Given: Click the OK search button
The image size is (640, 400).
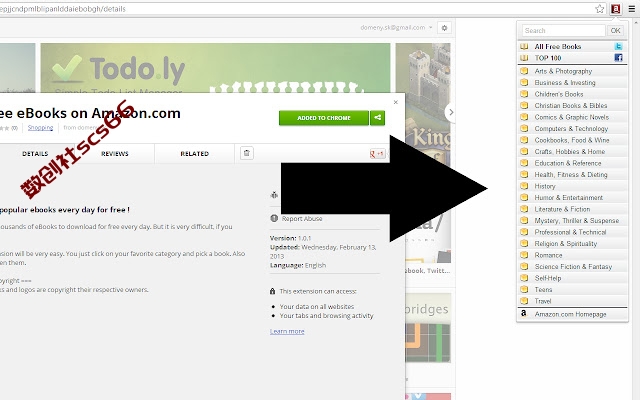Looking at the screenshot, I should 615,31.
